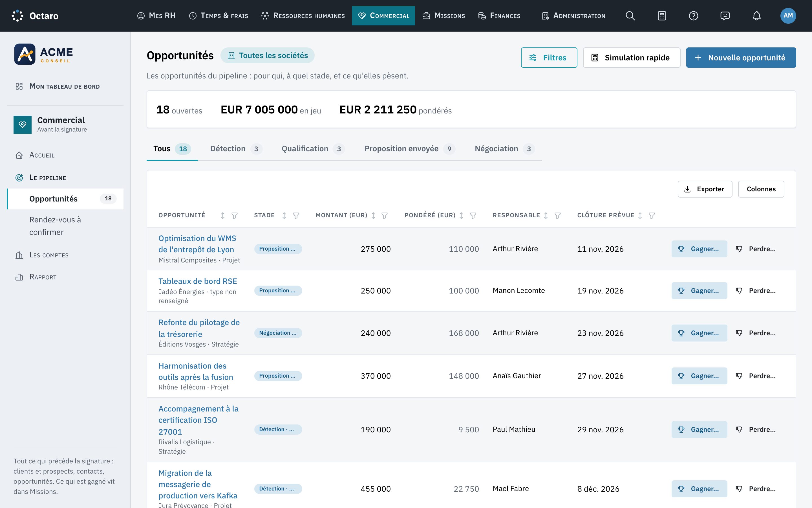
Task: Click the Exporter button
Action: coord(705,189)
